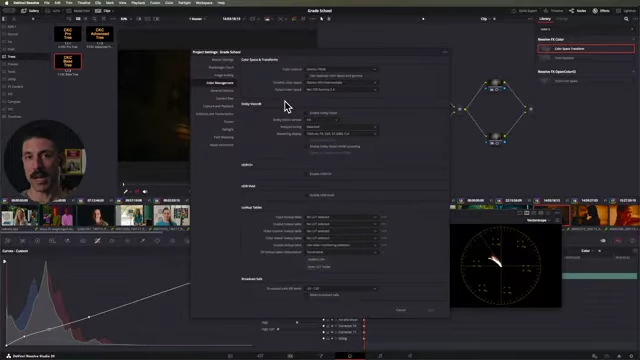
Task: Open the 3D lookup table interpolation dropdown
Action: pos(341,252)
